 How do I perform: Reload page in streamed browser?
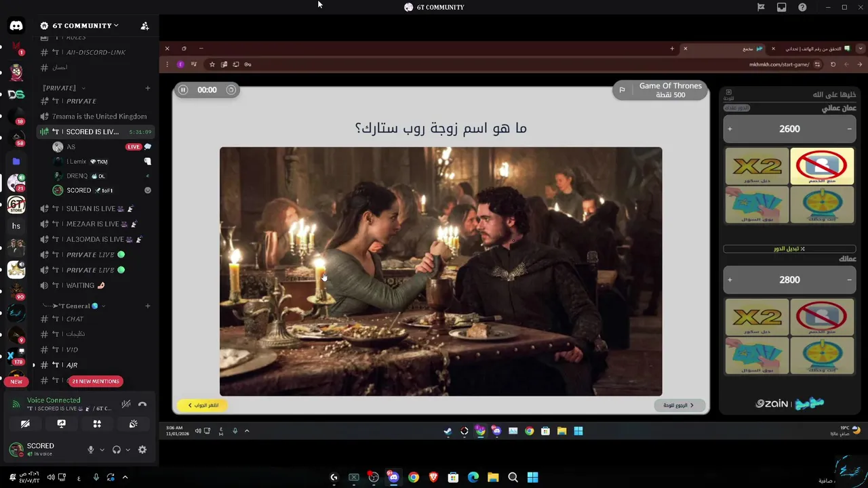[833, 64]
